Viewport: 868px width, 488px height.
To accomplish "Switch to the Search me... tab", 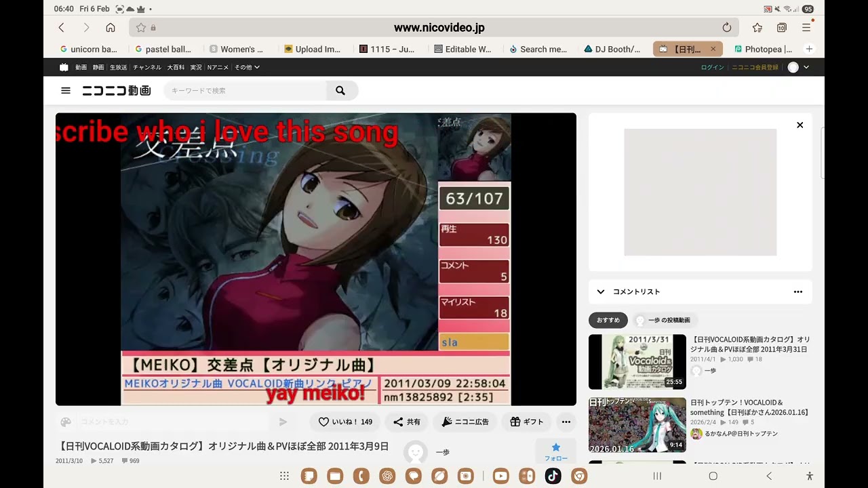I will 538,49.
